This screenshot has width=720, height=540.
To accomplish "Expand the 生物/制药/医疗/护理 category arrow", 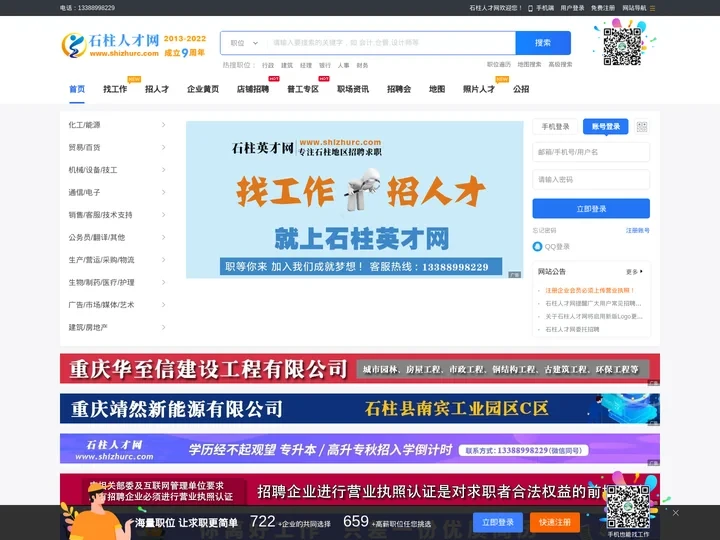I will 163,282.
